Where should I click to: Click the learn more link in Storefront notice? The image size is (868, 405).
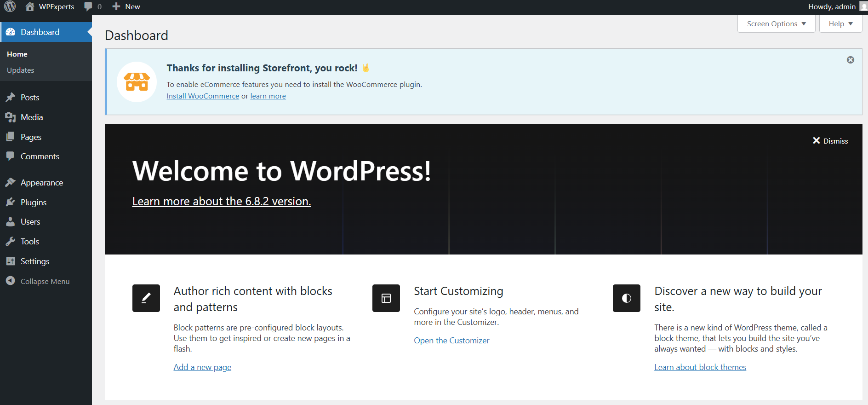pos(268,96)
